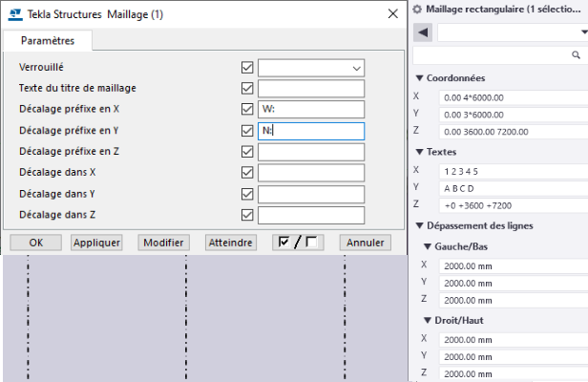The width and height of the screenshot is (588, 382).
Task: Click the Modifier button
Action: coord(163,243)
